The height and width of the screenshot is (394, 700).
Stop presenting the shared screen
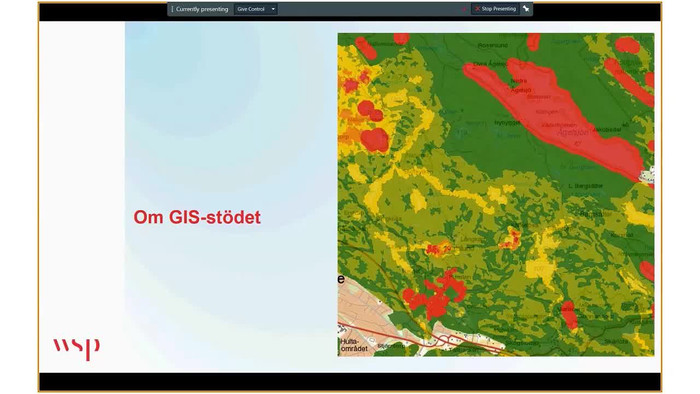[495, 9]
